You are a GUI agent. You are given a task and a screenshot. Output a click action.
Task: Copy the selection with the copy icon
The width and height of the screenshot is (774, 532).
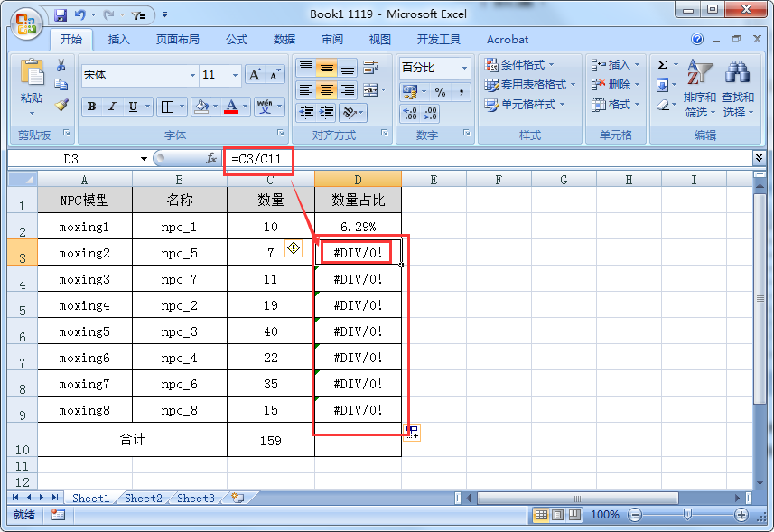[61, 85]
